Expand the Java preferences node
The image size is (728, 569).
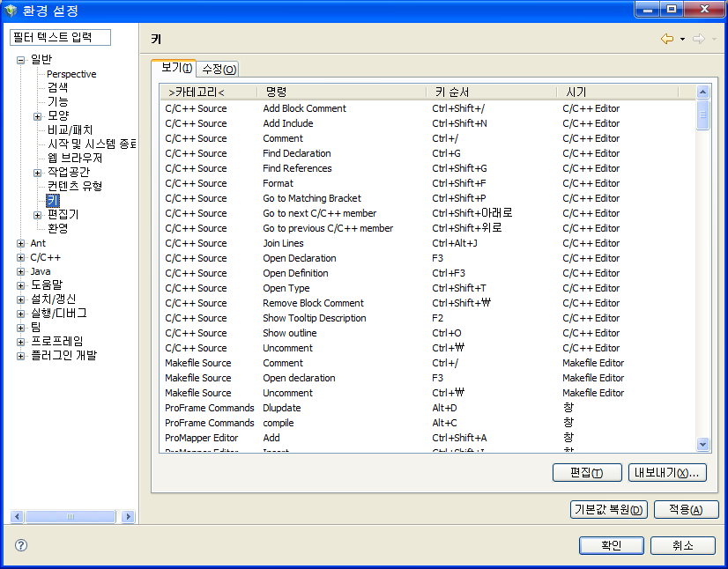[20, 272]
